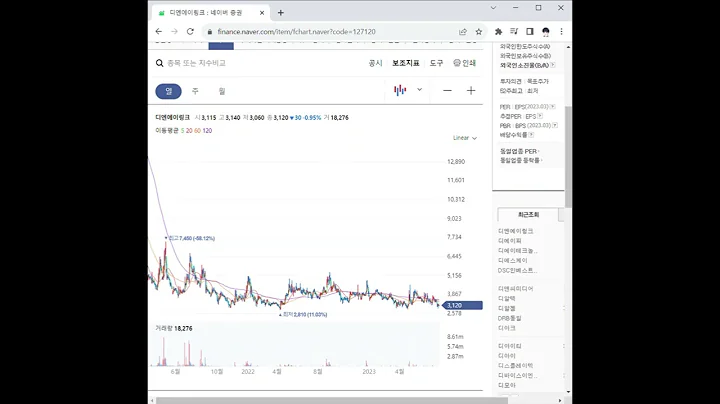Open the 최근조회 tab in sidebar
Screen dimensions: 720x404
[528, 214]
